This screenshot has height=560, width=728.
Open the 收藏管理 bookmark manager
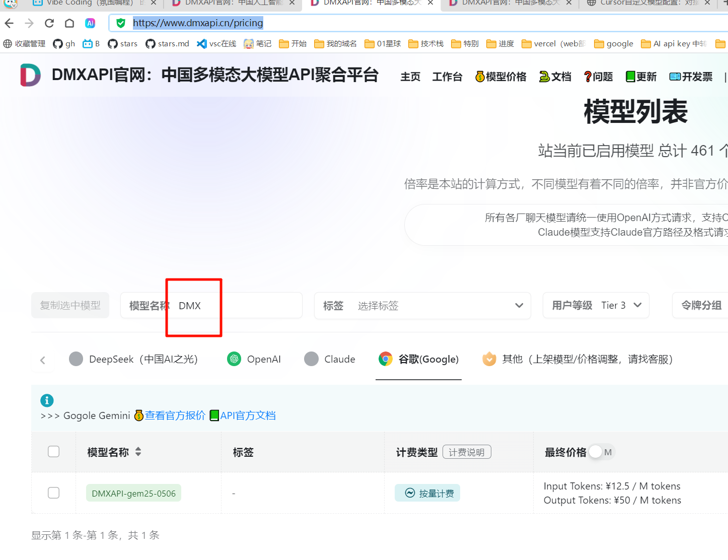tap(24, 44)
